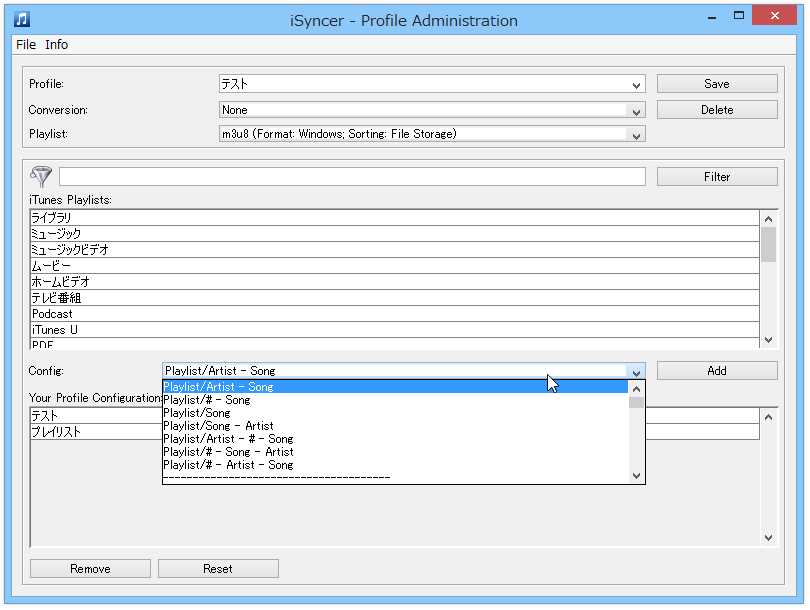Maximize the iSyncer window
Viewport: 810px width, 610px height.
coord(739,16)
